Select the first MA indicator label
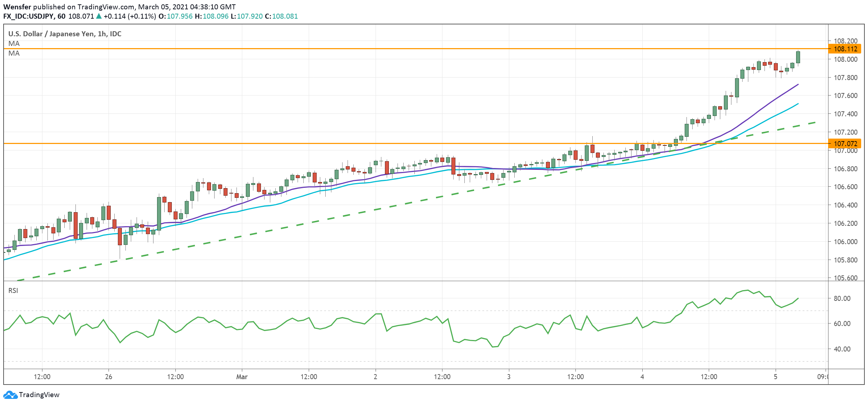This screenshot has height=405, width=868. (14, 43)
